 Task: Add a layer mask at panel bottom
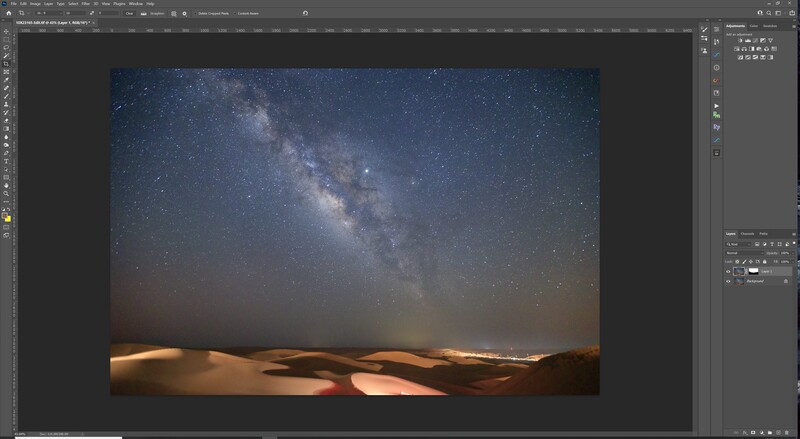(x=753, y=433)
